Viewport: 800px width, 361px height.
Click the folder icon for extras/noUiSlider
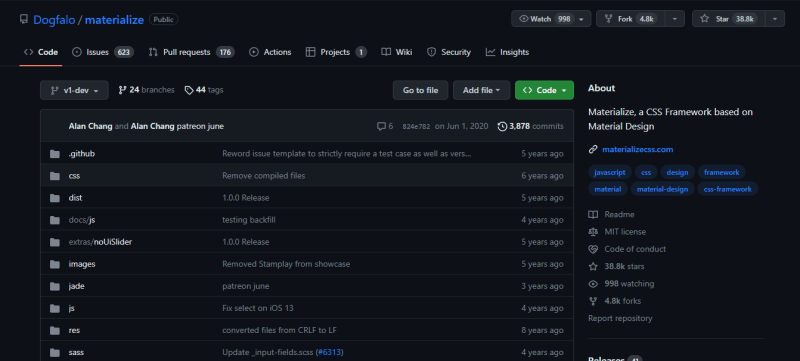click(55, 242)
